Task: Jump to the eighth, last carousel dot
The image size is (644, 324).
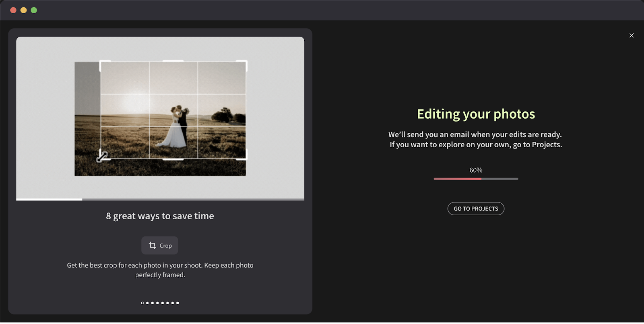Action: click(178, 303)
